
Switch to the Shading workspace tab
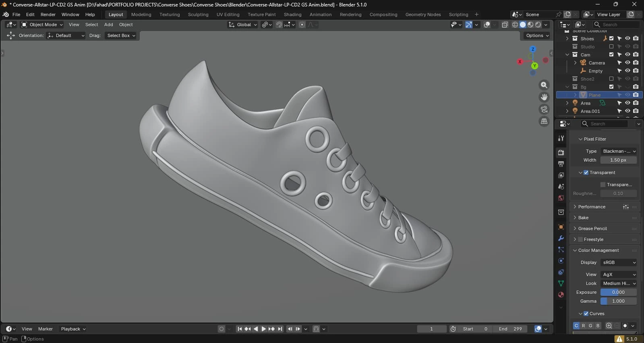[292, 15]
